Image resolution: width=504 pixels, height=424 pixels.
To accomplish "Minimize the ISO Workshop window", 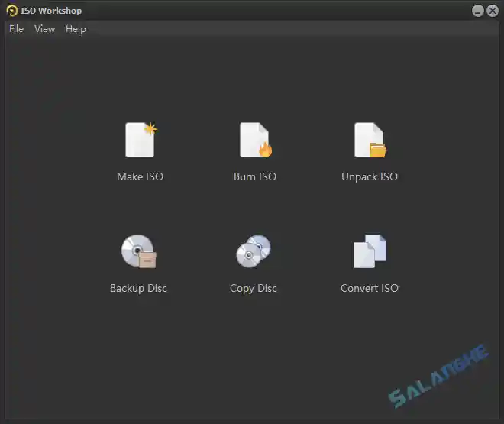I will tap(477, 11).
